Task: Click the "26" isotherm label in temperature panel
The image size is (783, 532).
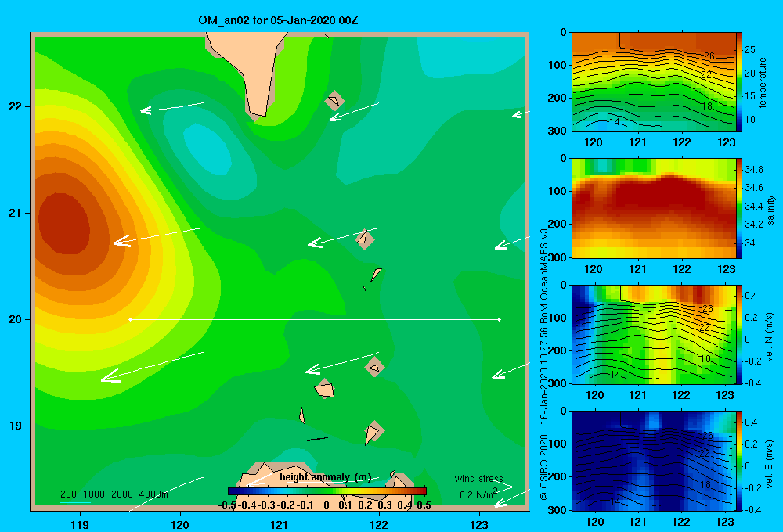Action: pyautogui.click(x=709, y=56)
